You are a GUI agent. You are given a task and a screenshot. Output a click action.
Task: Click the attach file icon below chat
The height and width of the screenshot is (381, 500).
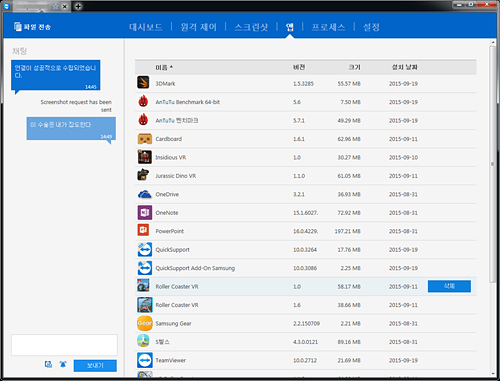(x=48, y=364)
